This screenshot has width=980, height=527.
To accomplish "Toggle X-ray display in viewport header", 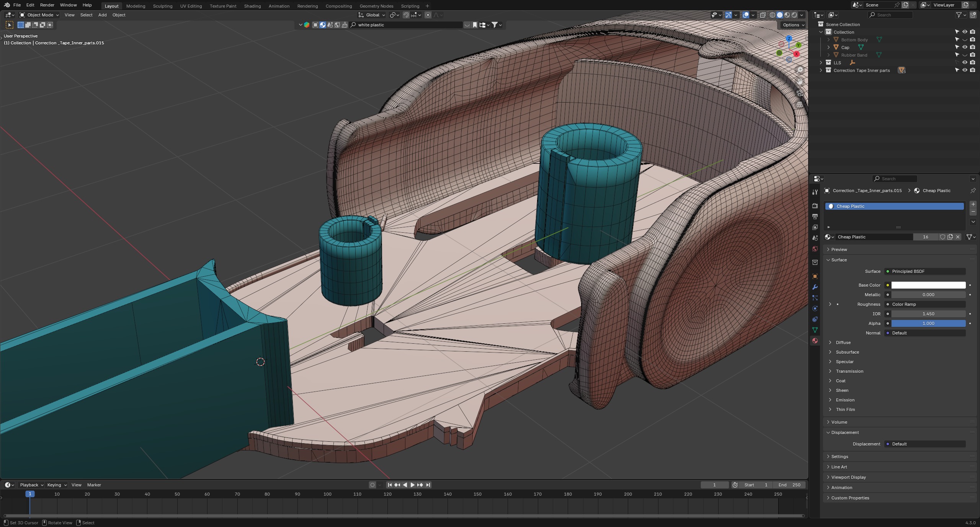I will (763, 15).
